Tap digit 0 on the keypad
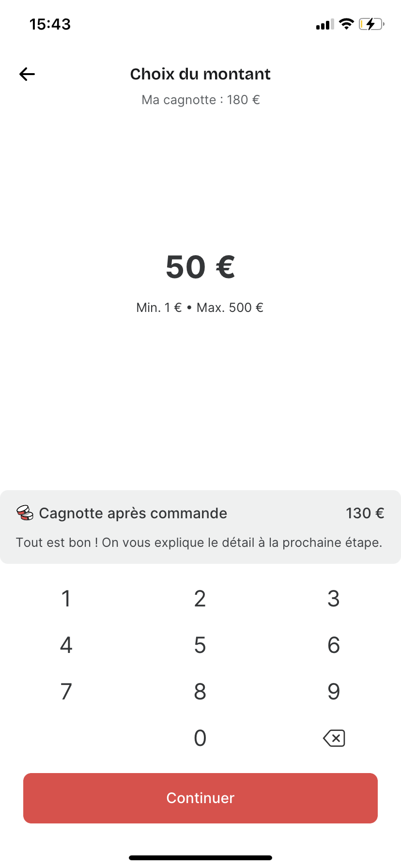Screen dimensions: 401x868 point(200,738)
